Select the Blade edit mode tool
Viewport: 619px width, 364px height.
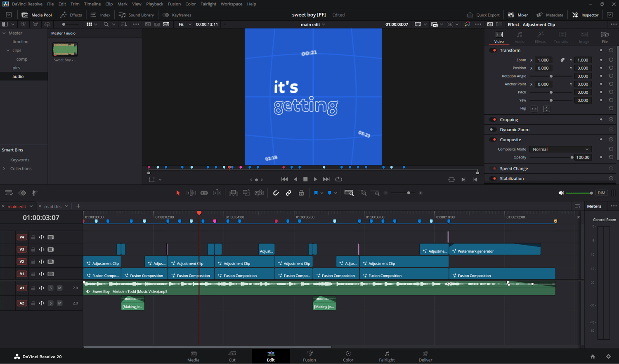[204, 193]
